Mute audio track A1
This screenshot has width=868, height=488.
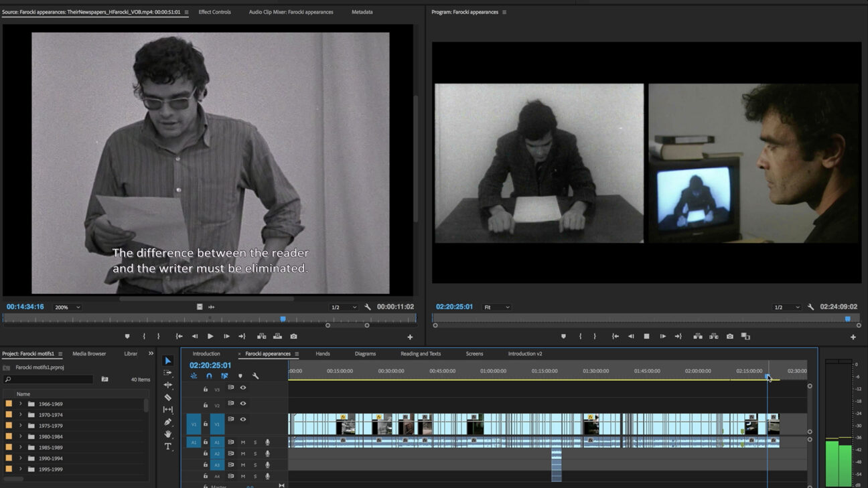(x=243, y=442)
